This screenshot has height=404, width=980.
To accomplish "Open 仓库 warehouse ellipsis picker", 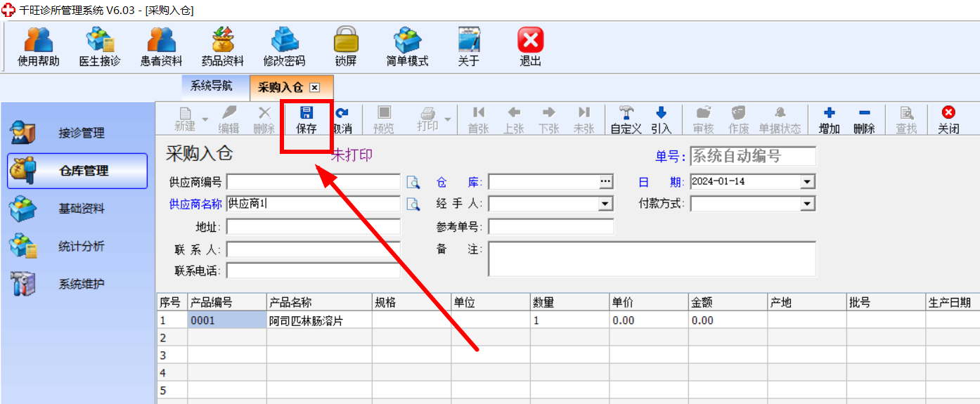I will (x=606, y=182).
